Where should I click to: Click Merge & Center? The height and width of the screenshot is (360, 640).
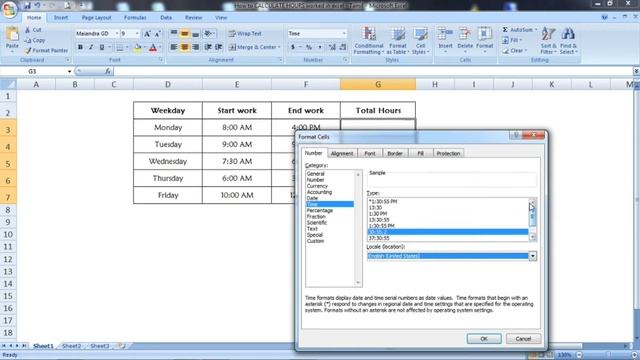click(x=253, y=47)
